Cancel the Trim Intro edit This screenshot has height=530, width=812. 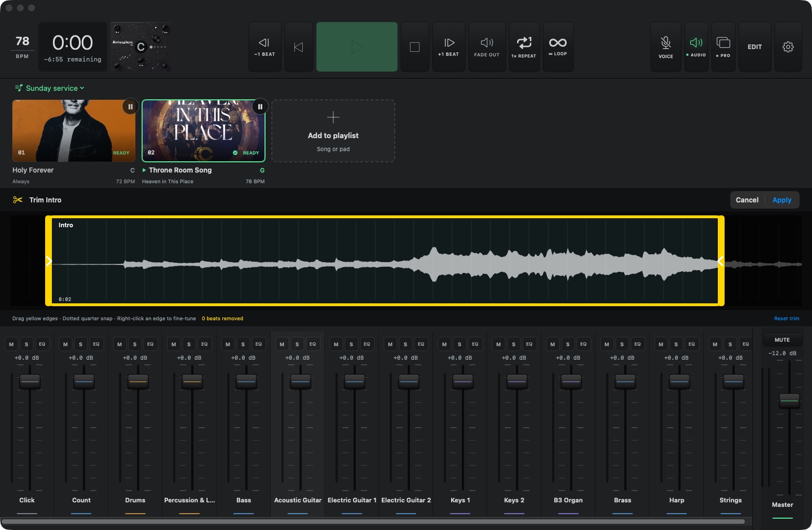pos(747,200)
